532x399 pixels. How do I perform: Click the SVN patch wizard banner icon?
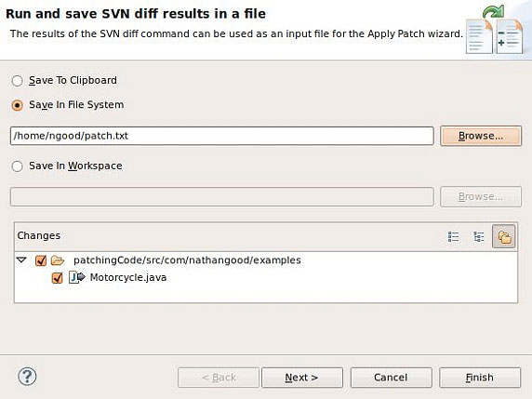point(495,30)
